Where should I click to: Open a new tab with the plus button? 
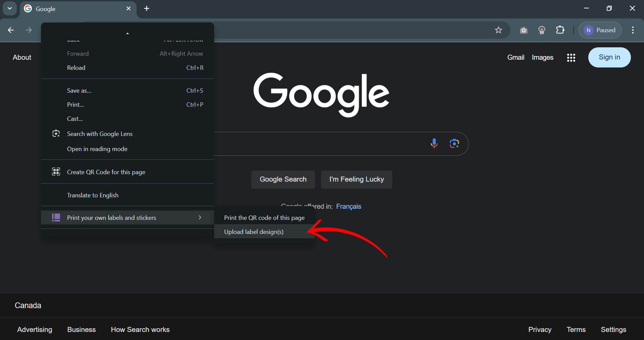(x=147, y=9)
